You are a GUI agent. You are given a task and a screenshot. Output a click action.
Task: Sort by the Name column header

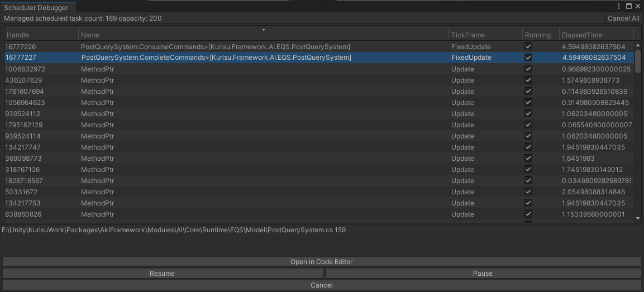tap(263, 35)
